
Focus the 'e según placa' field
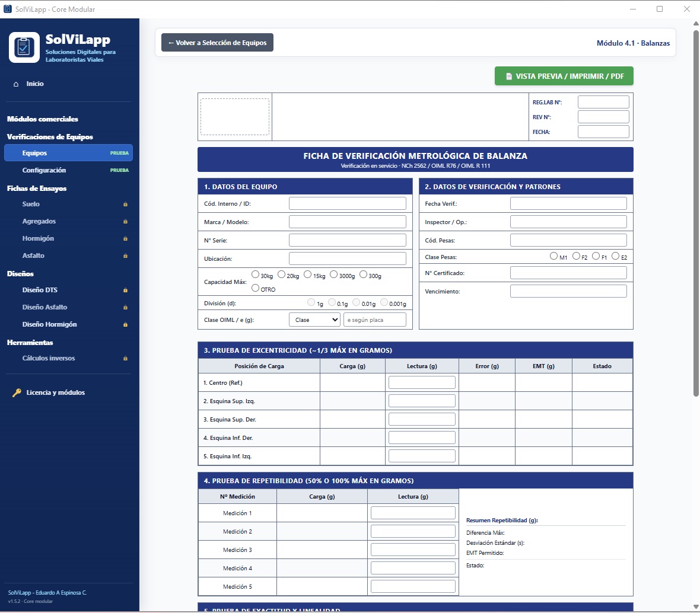coord(375,320)
